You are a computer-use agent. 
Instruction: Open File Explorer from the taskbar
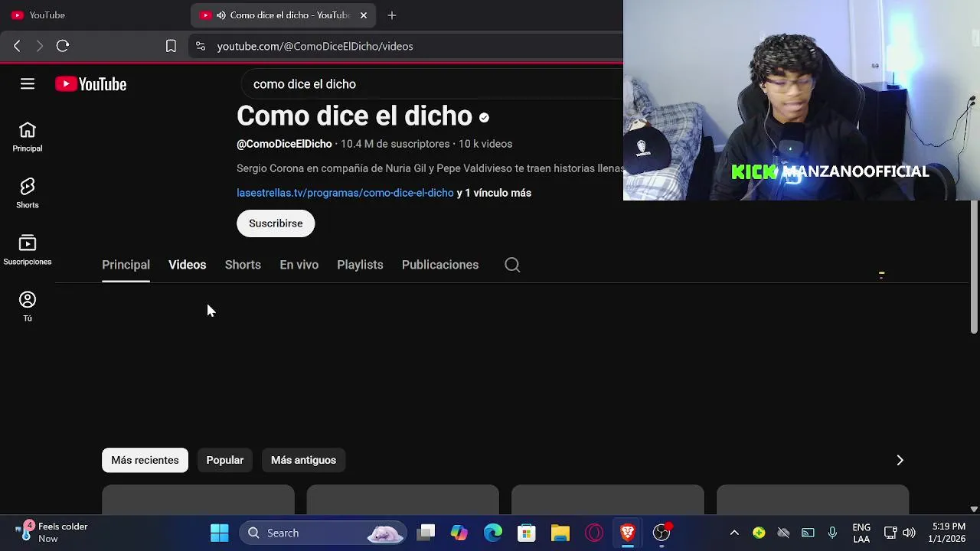tap(560, 533)
